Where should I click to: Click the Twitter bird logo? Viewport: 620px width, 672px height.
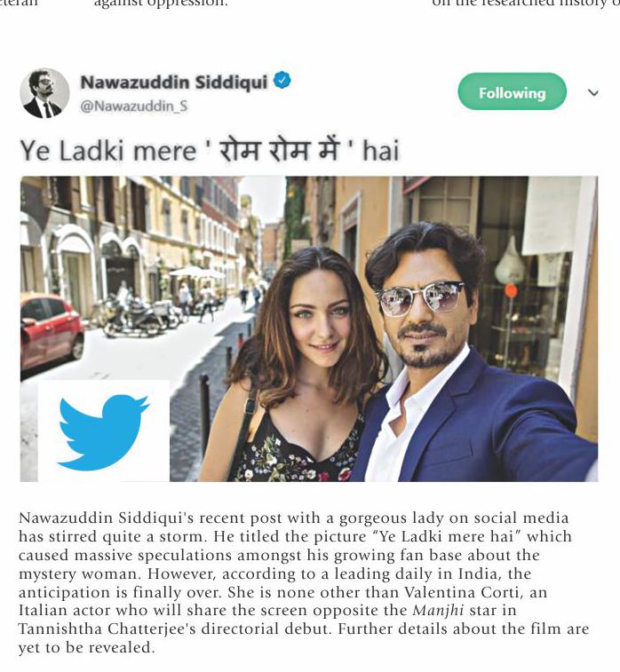coord(103,432)
